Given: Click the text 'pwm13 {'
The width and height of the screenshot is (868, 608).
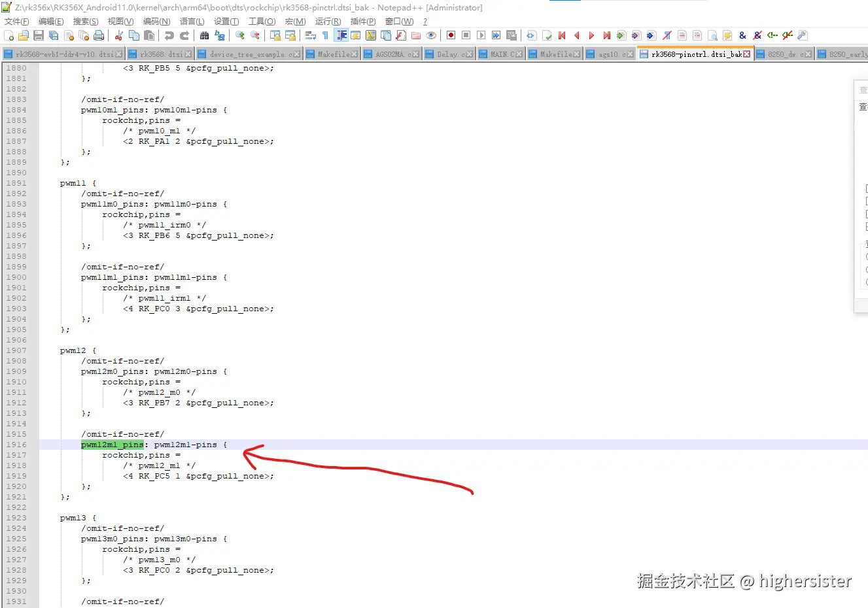Looking at the screenshot, I should coord(78,518).
